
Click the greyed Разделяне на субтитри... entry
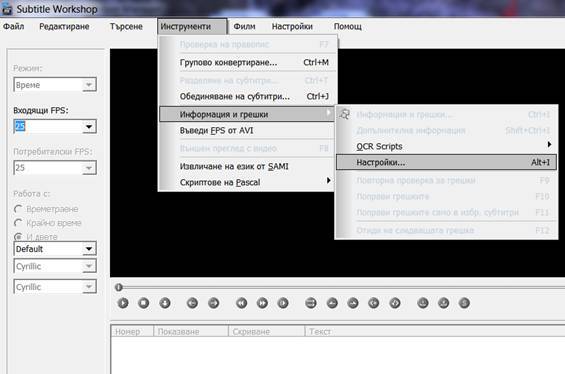point(247,80)
